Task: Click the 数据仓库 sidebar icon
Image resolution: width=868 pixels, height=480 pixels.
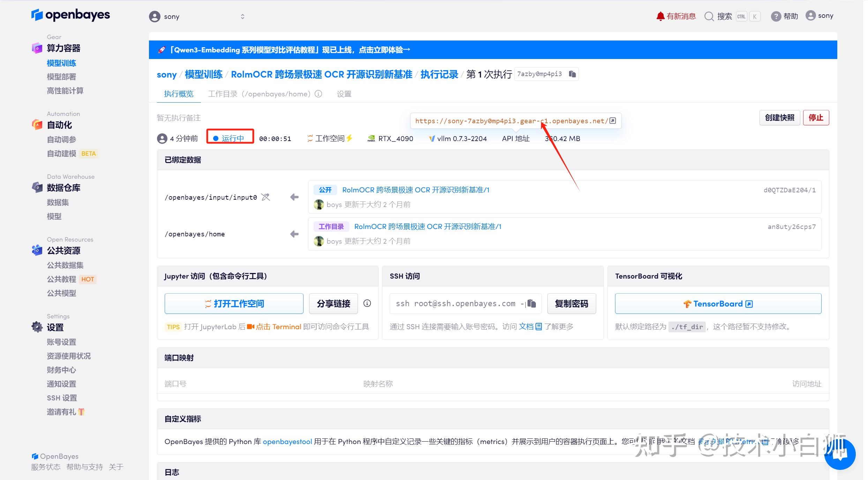Action: point(37,187)
